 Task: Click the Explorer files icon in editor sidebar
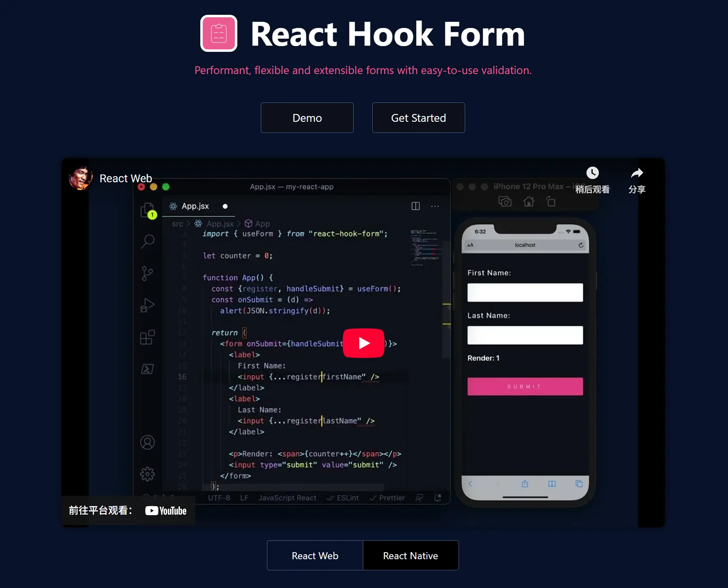[x=148, y=210]
